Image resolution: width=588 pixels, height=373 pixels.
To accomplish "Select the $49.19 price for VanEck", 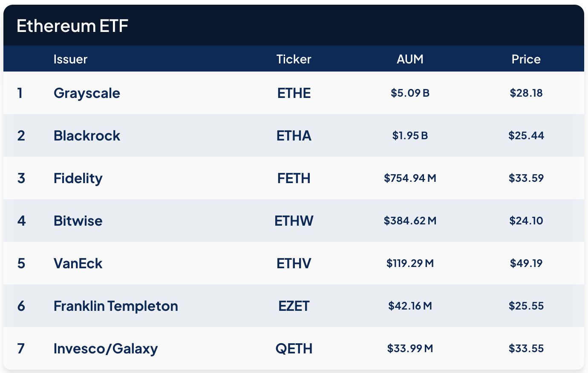I will (x=526, y=264).
